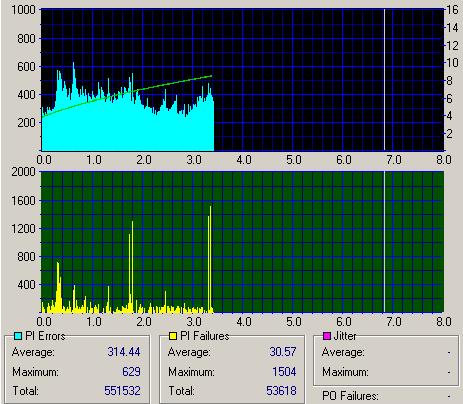The image size is (463, 404).
Task: Click the cyan PI Errors color swatch
Action: (x=18, y=336)
